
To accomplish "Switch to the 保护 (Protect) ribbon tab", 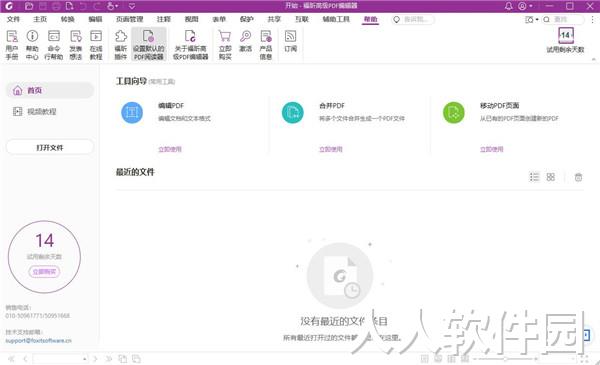I will click(246, 19).
